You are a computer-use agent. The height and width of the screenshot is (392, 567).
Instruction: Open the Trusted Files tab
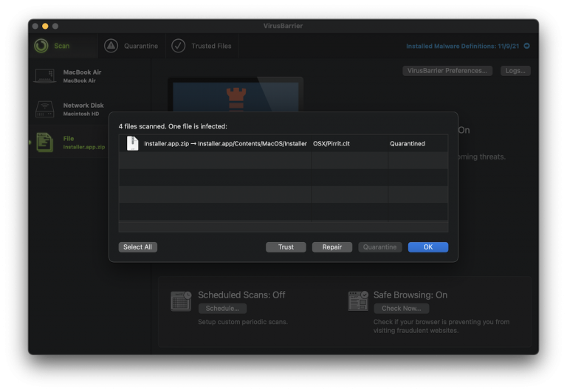(x=202, y=46)
